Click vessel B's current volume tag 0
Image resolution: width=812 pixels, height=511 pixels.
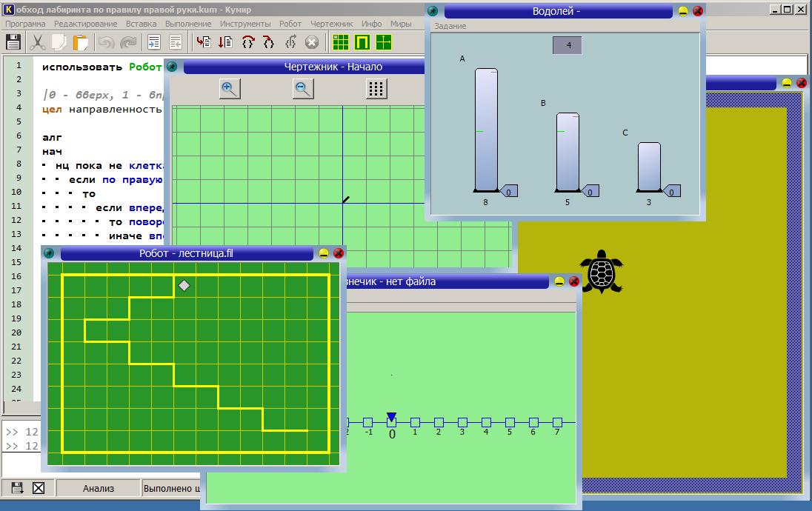(590, 192)
